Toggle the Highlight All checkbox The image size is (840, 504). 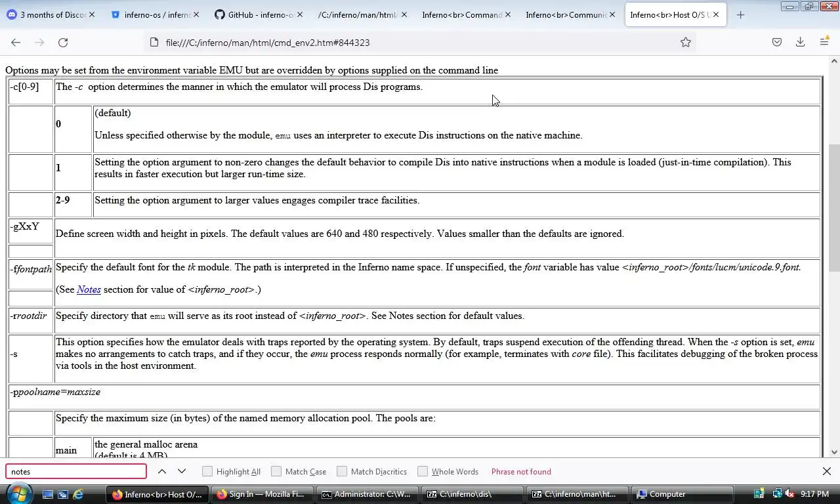tap(207, 471)
